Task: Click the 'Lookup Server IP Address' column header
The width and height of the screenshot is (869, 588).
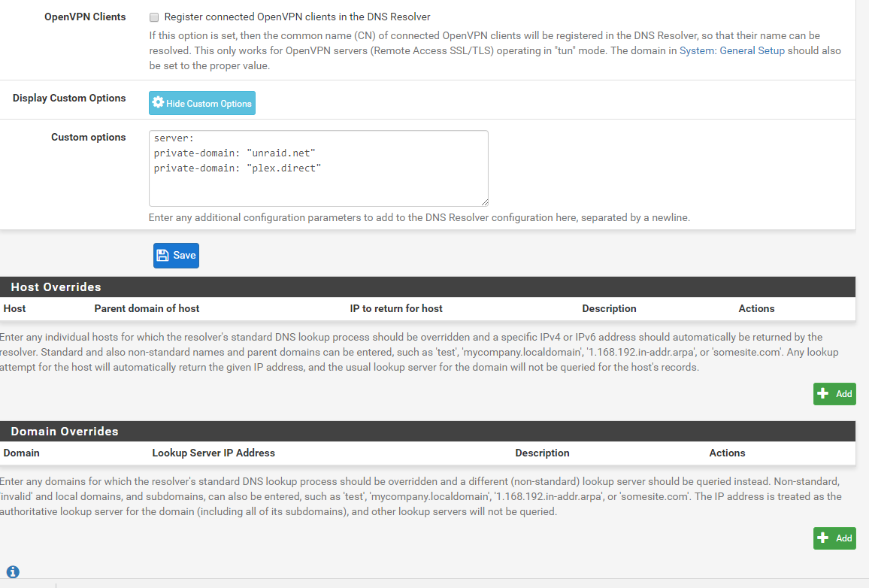Action: [x=213, y=453]
